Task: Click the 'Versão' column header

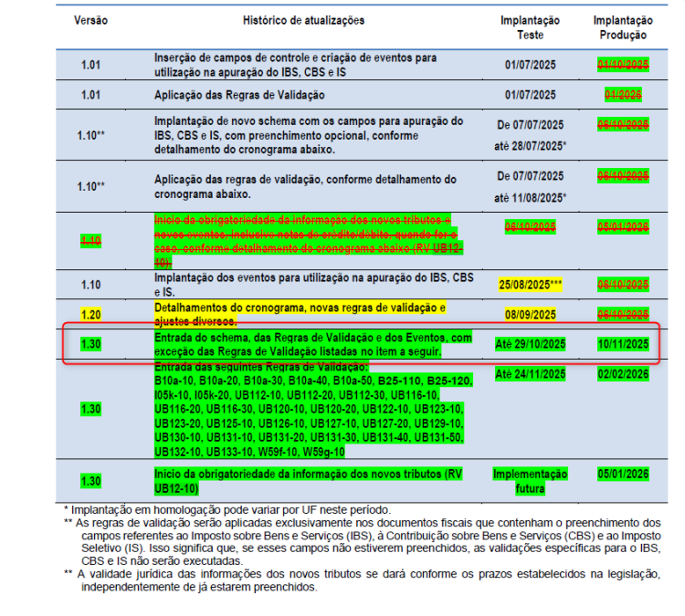Action: 90,20
